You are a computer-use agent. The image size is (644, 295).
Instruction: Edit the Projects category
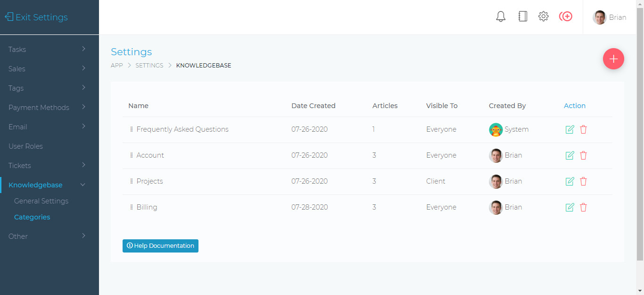click(570, 181)
